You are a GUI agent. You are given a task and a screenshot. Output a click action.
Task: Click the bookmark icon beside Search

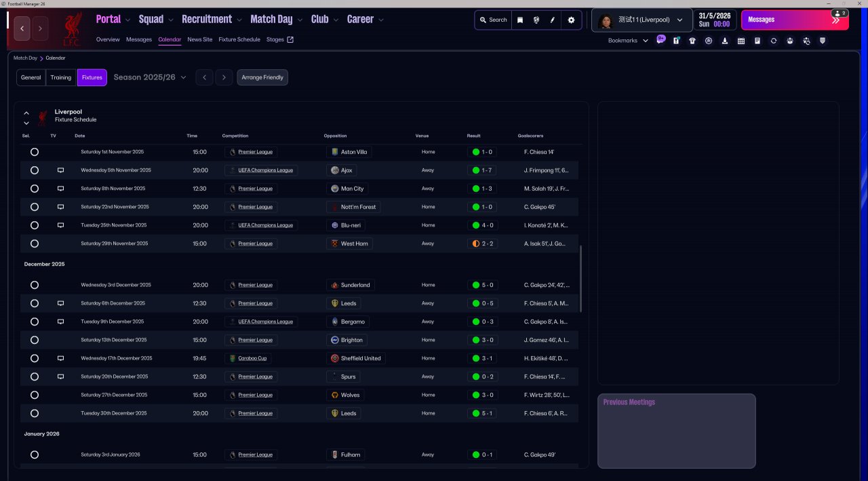tap(520, 20)
